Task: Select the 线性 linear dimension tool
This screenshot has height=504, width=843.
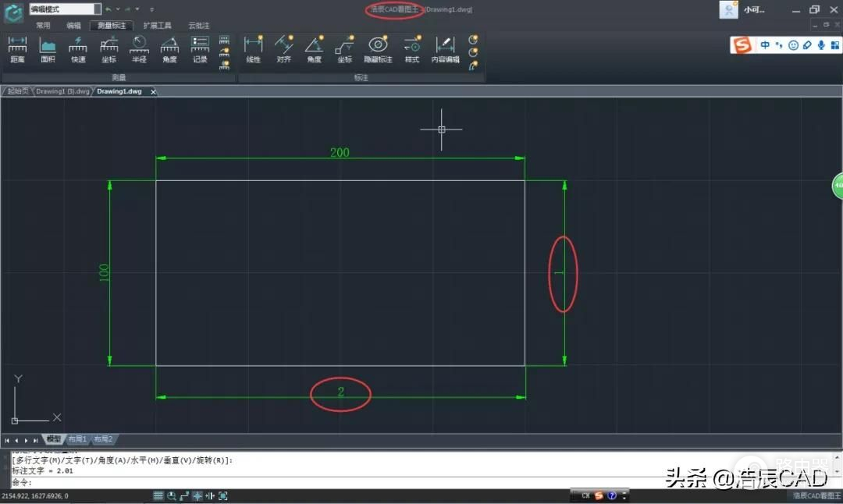Action: coord(253,49)
